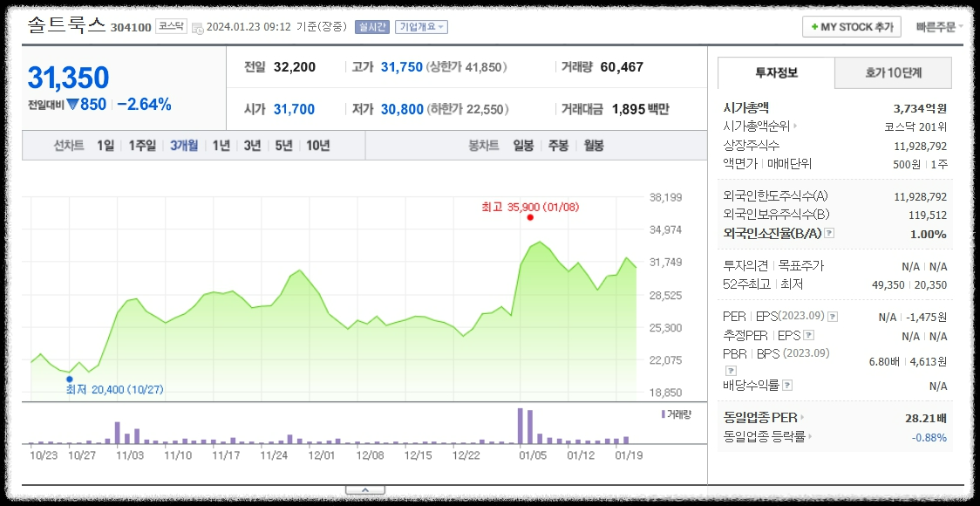Viewport: 980px width, 506px height.
Task: Click the 시가 31,700 value
Action: tap(295, 109)
